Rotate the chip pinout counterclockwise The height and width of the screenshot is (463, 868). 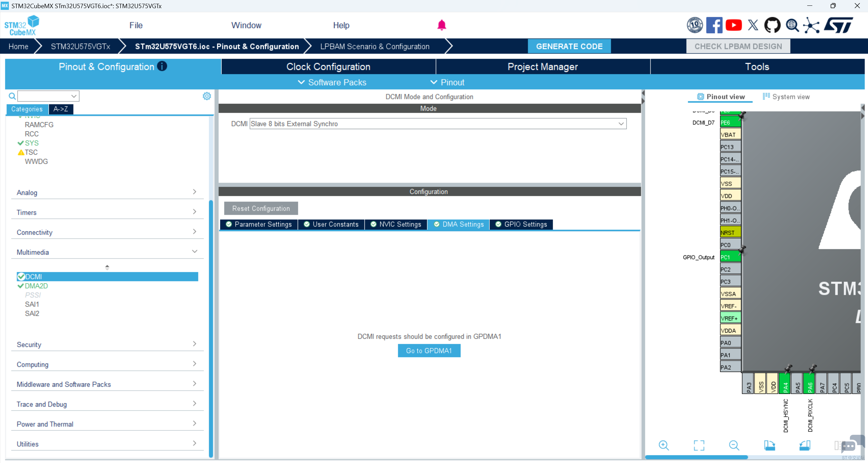click(805, 445)
